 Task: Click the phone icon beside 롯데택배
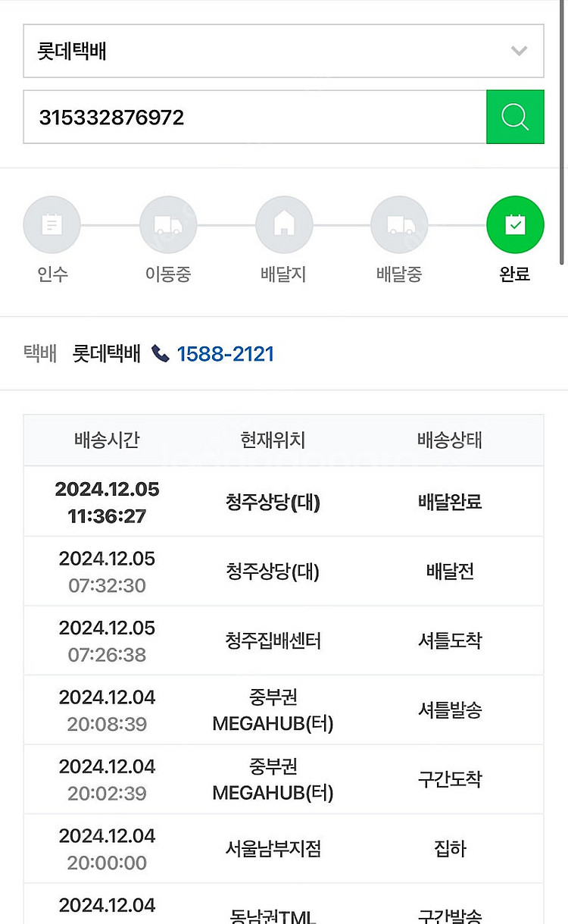161,354
